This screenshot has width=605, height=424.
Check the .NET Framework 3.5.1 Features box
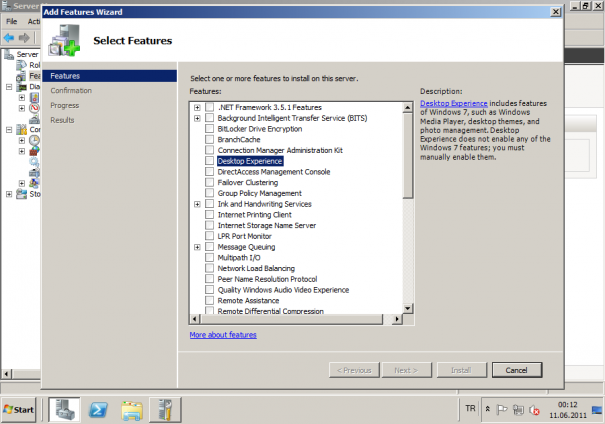(210, 107)
